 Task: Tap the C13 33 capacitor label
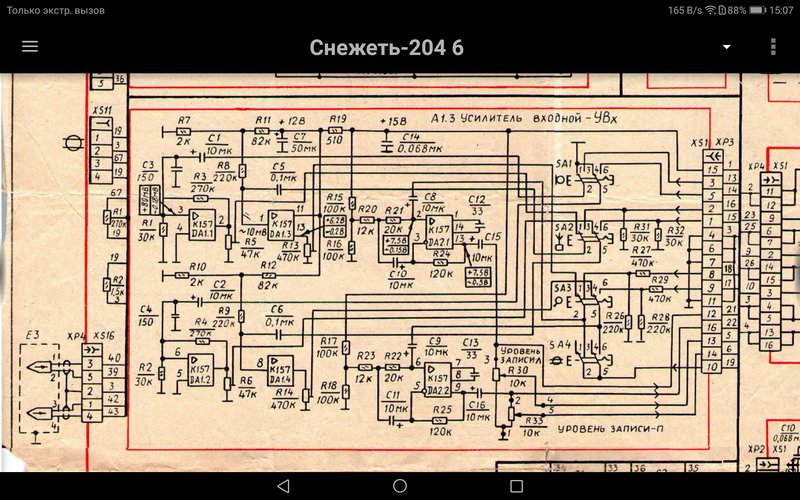pos(471,349)
